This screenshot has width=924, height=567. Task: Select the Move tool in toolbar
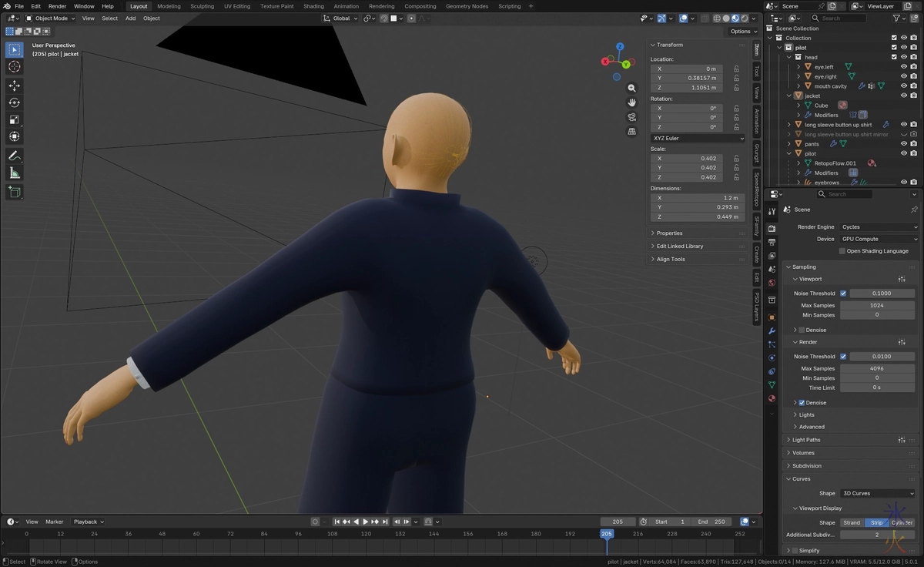click(14, 86)
